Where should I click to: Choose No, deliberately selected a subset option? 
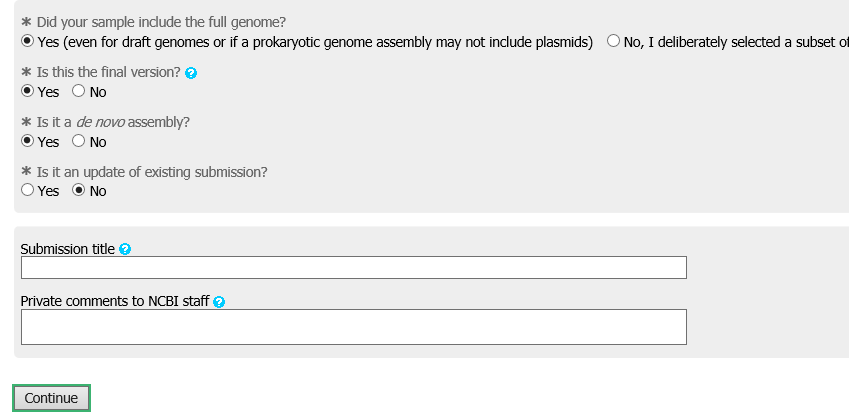[x=613, y=41]
